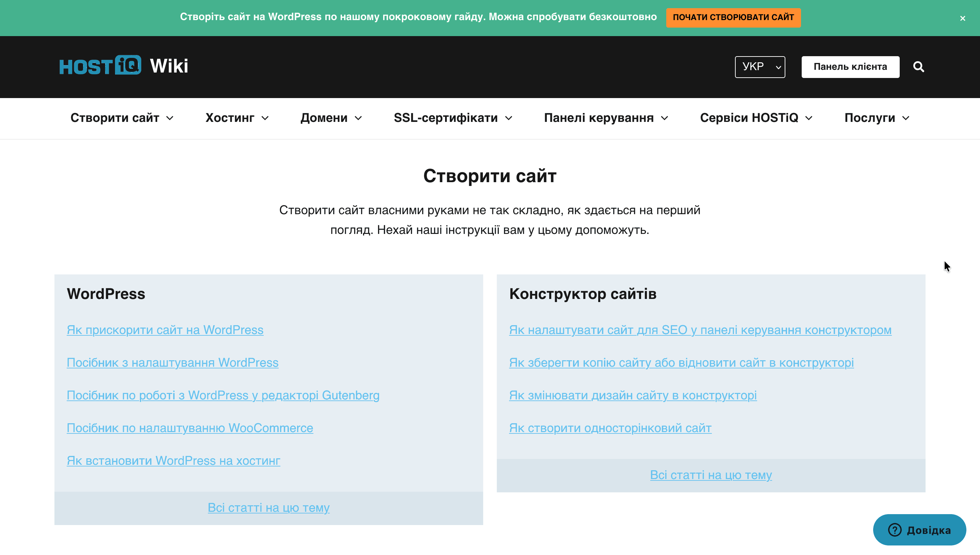980x555 pixels.
Task: Open link Посібник по налаштуванню WooCommerce
Action: click(190, 428)
